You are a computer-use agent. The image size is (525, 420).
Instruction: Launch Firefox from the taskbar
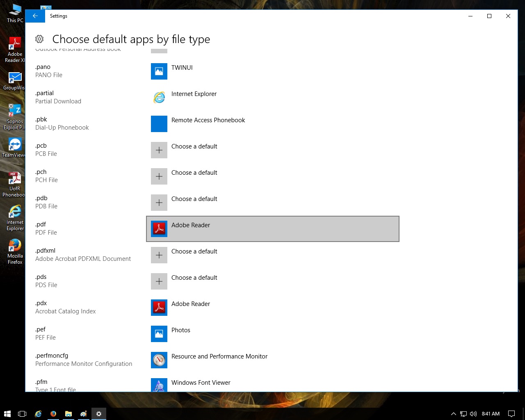53,414
